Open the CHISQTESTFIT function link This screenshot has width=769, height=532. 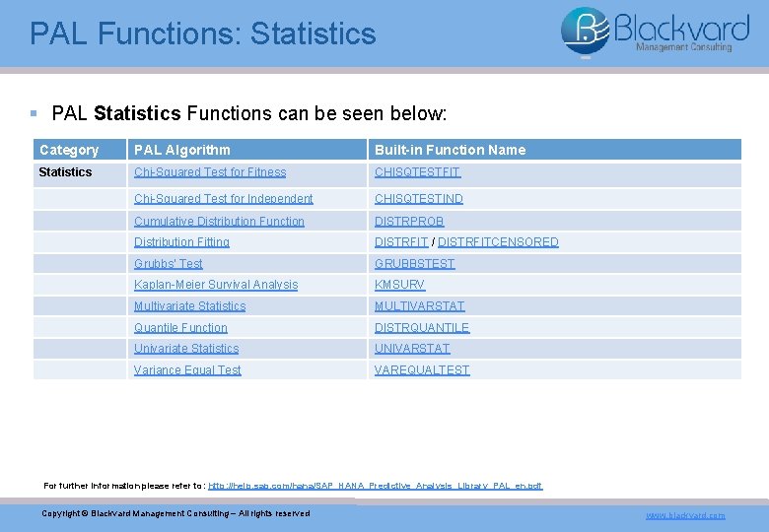click(x=417, y=172)
